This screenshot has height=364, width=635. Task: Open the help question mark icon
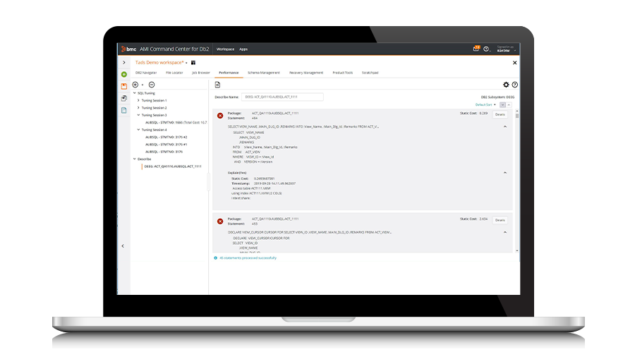tap(515, 85)
